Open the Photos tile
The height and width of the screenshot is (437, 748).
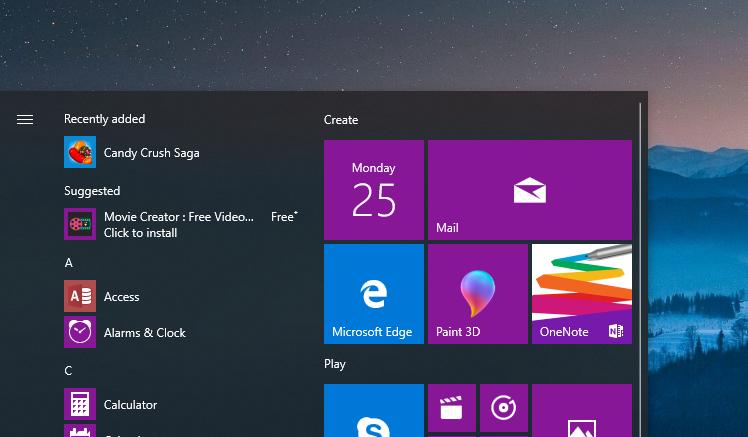point(582,411)
